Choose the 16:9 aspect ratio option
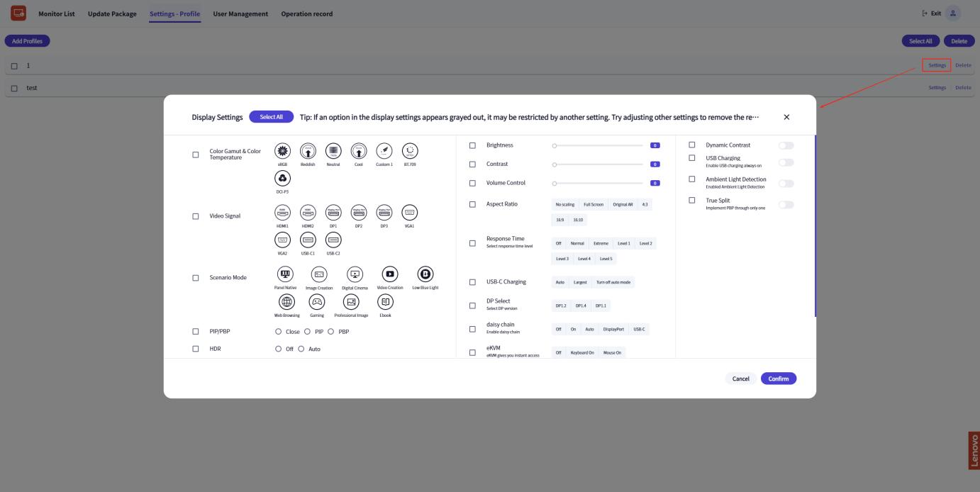 pos(560,220)
